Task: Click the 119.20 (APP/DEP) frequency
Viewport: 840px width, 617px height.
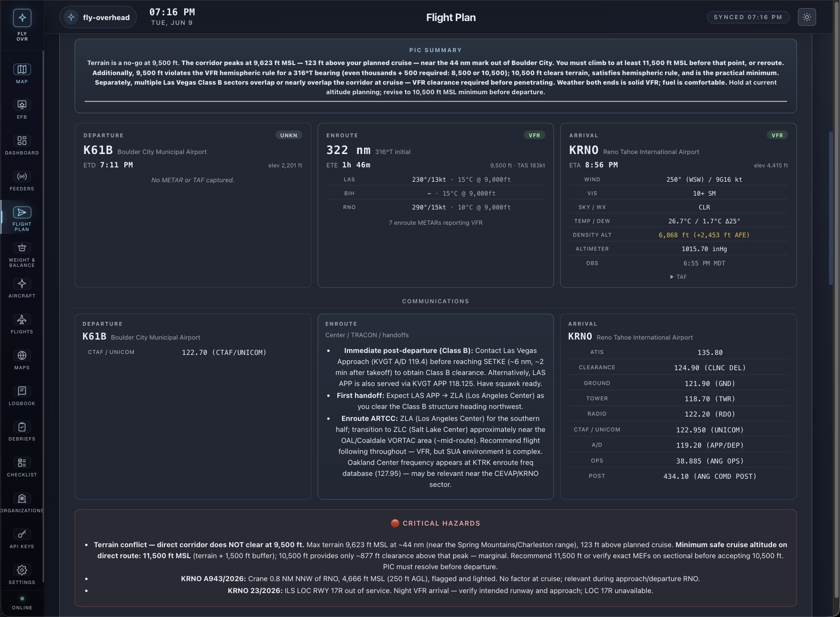Action: (710, 445)
